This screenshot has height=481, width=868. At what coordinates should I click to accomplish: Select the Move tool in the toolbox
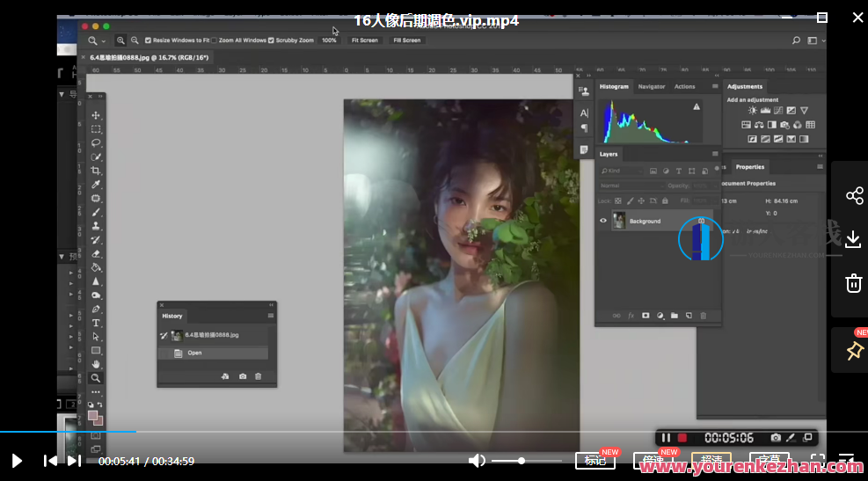pyautogui.click(x=96, y=115)
